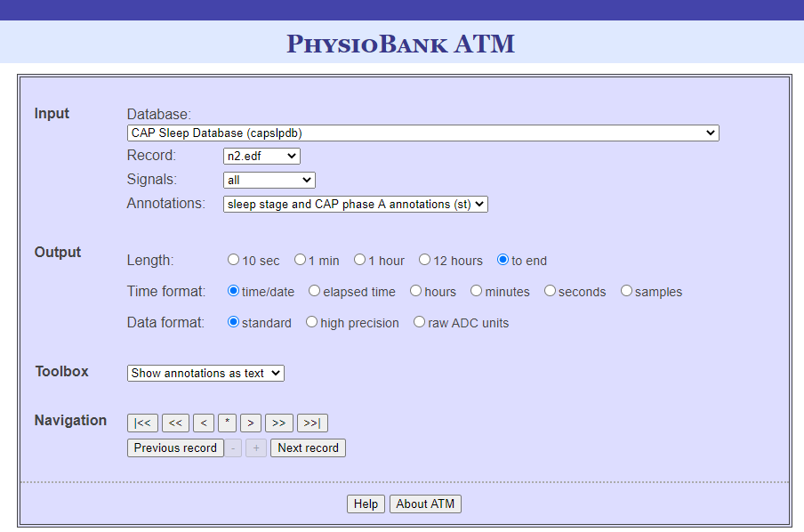Select the 10 sec length option
The width and height of the screenshot is (804, 532).
[x=233, y=260]
